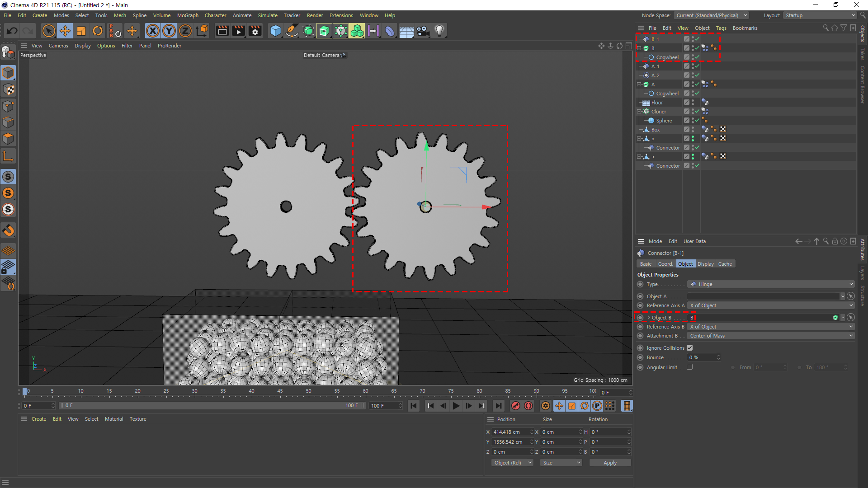
Task: Open Object (Rel) coordinate dropdown
Action: [x=512, y=463]
